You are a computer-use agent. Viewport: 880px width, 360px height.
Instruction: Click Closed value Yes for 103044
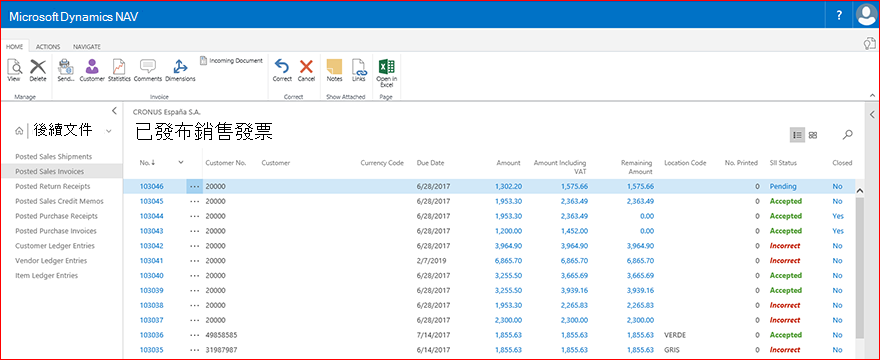[x=838, y=216]
